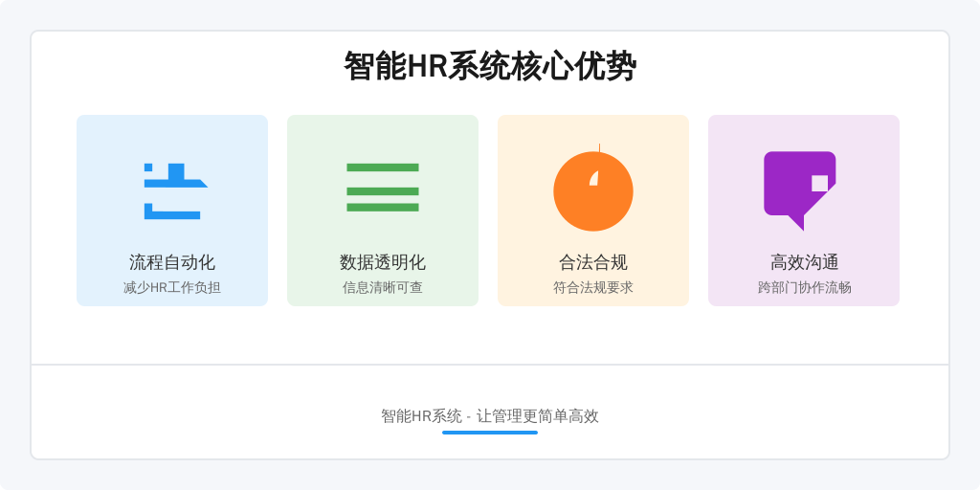The width and height of the screenshot is (980, 490).
Task: Select the 流程自动化 card title
Action: pos(172,262)
